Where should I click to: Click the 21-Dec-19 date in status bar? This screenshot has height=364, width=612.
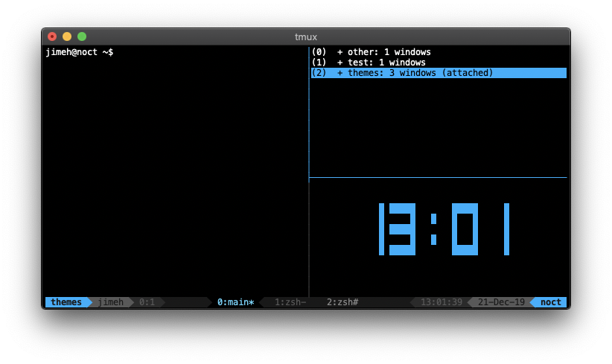click(x=501, y=302)
